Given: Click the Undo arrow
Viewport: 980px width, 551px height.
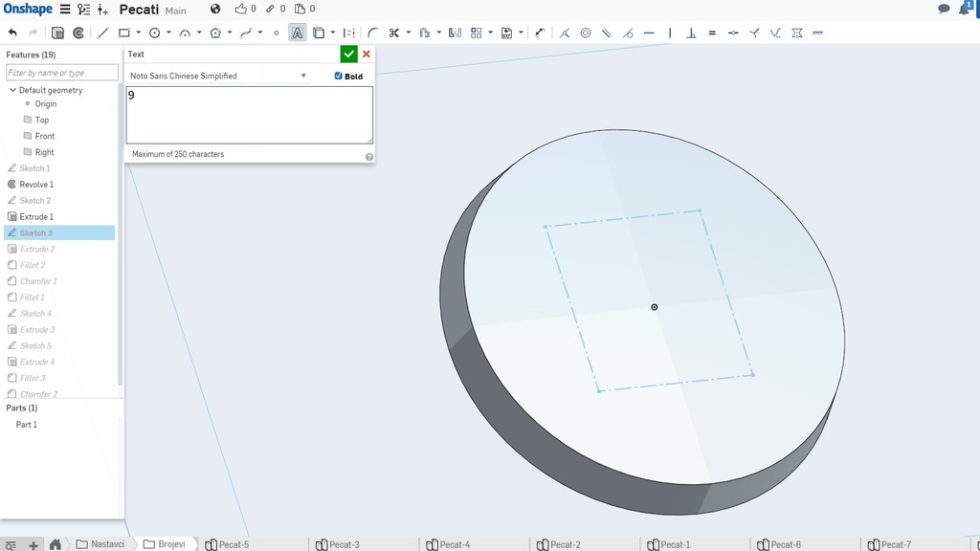Looking at the screenshot, I should pyautogui.click(x=12, y=33).
